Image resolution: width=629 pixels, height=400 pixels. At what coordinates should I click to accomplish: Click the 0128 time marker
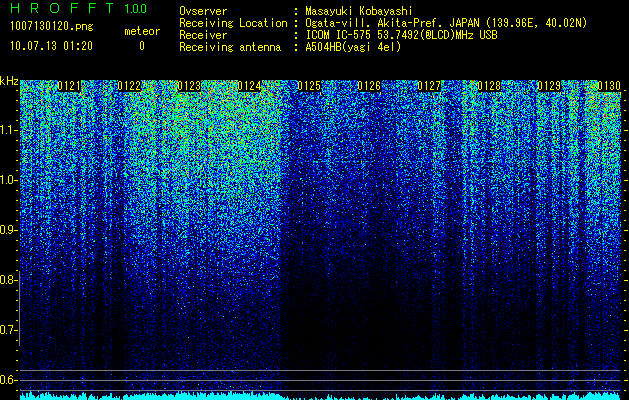pyautogui.click(x=489, y=86)
